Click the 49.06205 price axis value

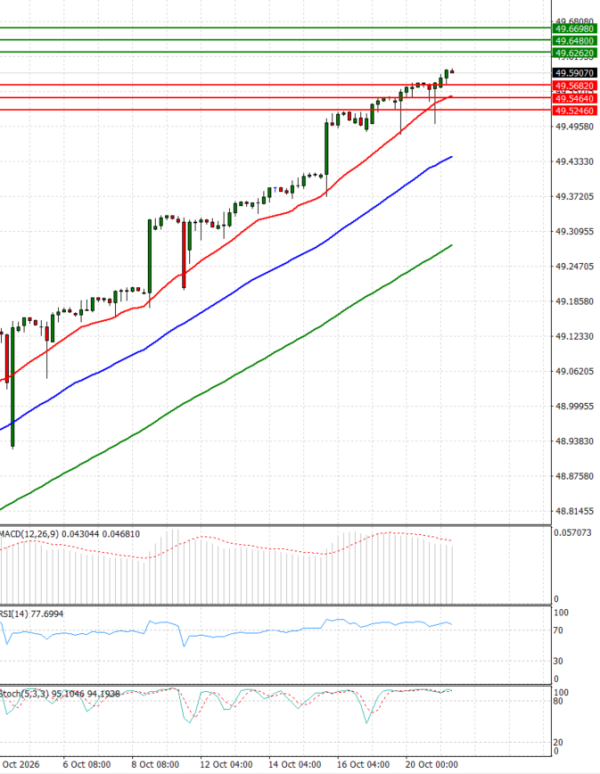(x=574, y=371)
